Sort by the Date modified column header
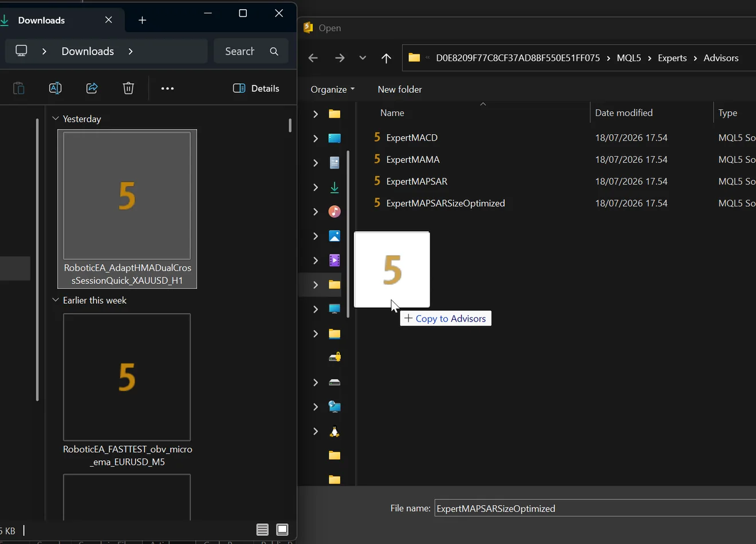Image resolution: width=756 pixels, height=544 pixels. click(x=624, y=113)
